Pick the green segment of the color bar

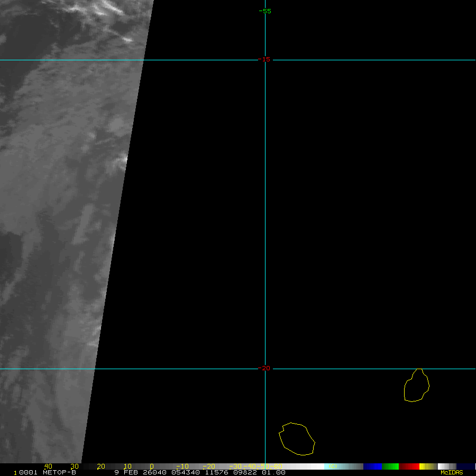(x=390, y=466)
